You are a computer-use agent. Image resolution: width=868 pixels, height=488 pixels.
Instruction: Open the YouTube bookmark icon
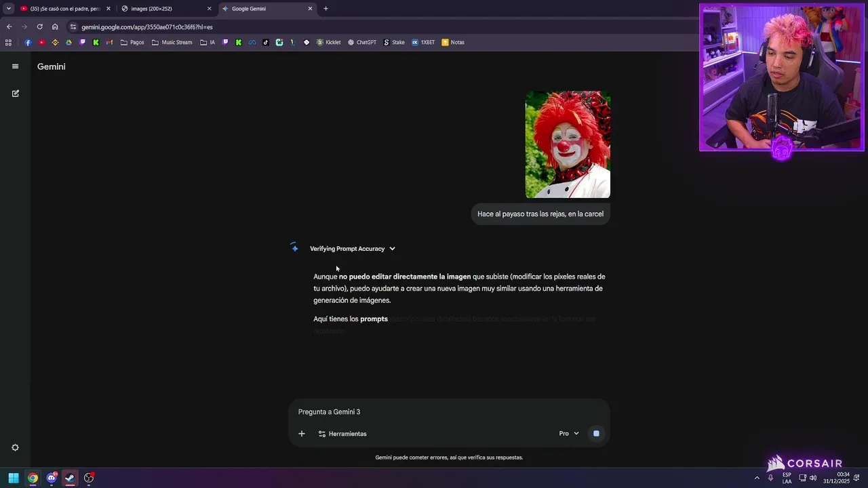click(41, 42)
